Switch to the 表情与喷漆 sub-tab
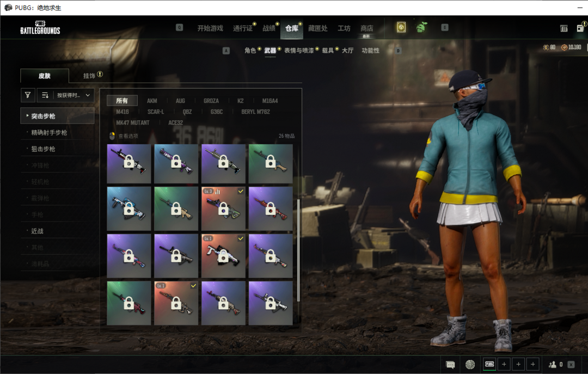This screenshot has height=374, width=588. 298,50
